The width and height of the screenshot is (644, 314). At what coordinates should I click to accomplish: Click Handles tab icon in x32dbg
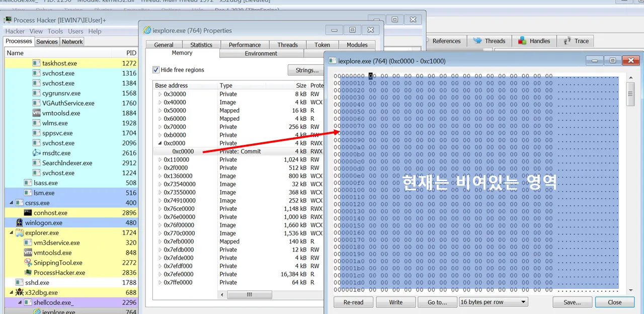pos(523,41)
